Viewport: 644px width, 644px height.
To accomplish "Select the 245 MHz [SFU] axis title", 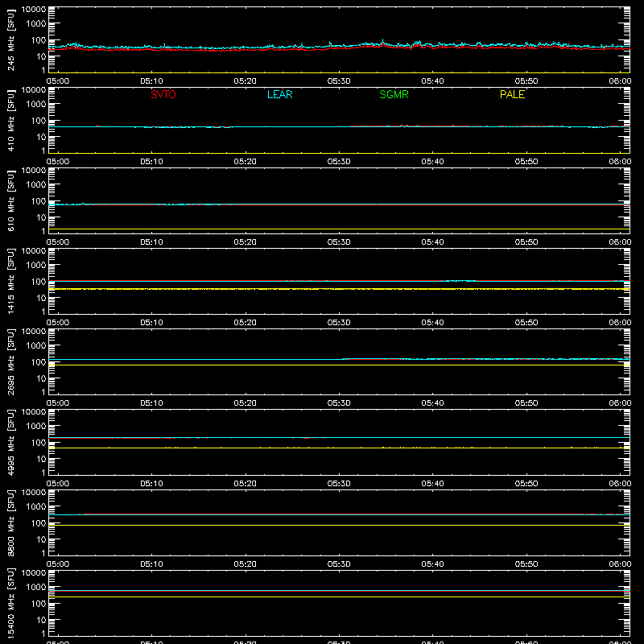I will click(x=10, y=40).
